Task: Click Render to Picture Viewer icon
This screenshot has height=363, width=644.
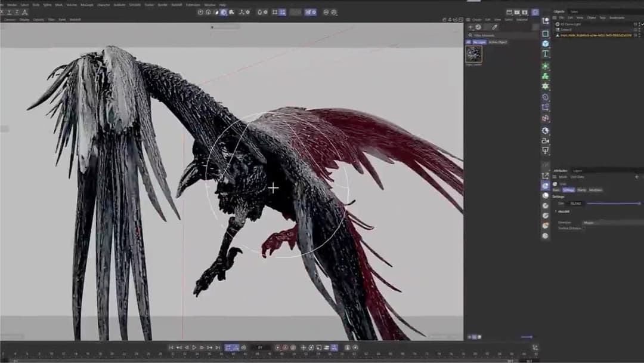Action: coord(517,13)
